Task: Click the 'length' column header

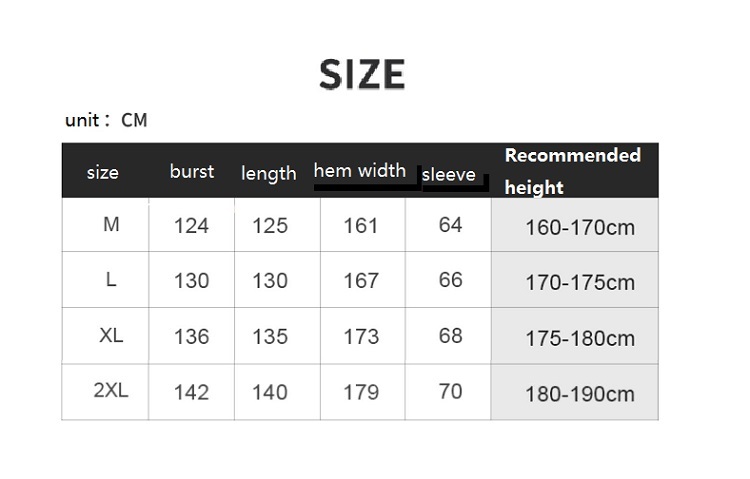Action: coord(269,173)
